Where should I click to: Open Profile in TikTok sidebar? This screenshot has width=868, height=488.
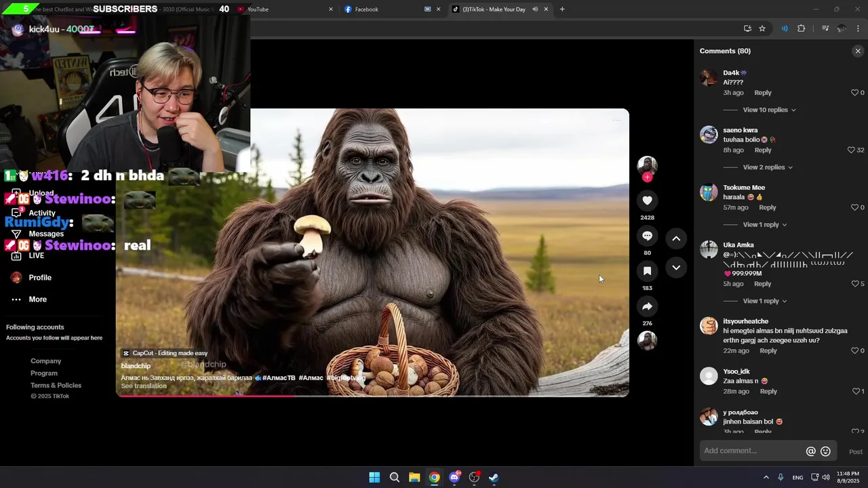[31, 278]
